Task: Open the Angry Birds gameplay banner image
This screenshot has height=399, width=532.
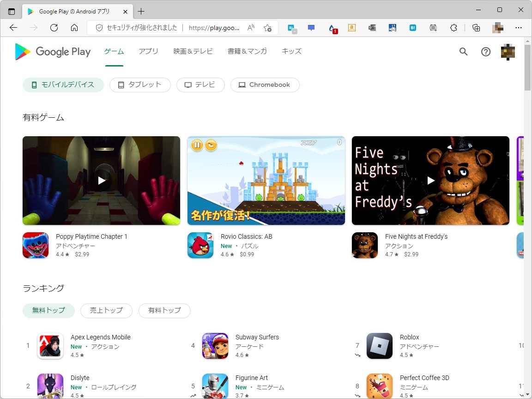Action: coord(266,181)
